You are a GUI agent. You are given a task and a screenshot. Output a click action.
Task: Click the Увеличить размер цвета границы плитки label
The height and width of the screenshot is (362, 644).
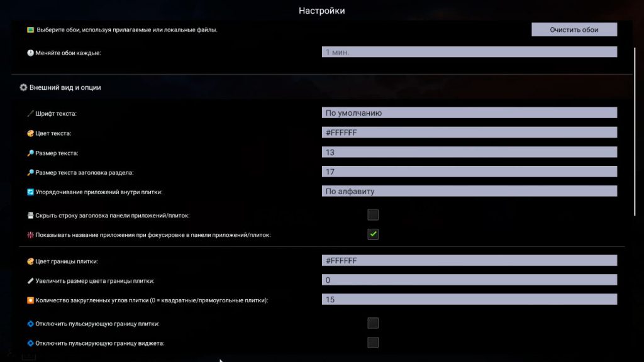(94, 281)
